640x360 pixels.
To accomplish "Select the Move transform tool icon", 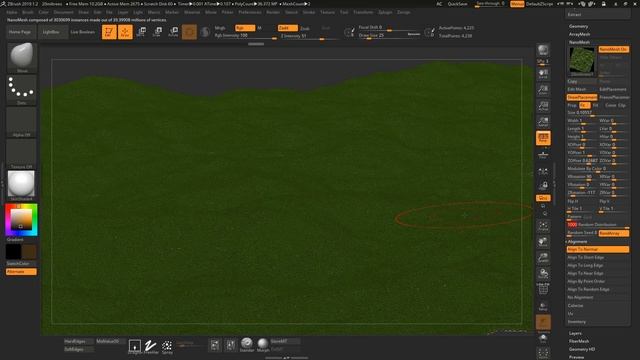I will point(141,32).
